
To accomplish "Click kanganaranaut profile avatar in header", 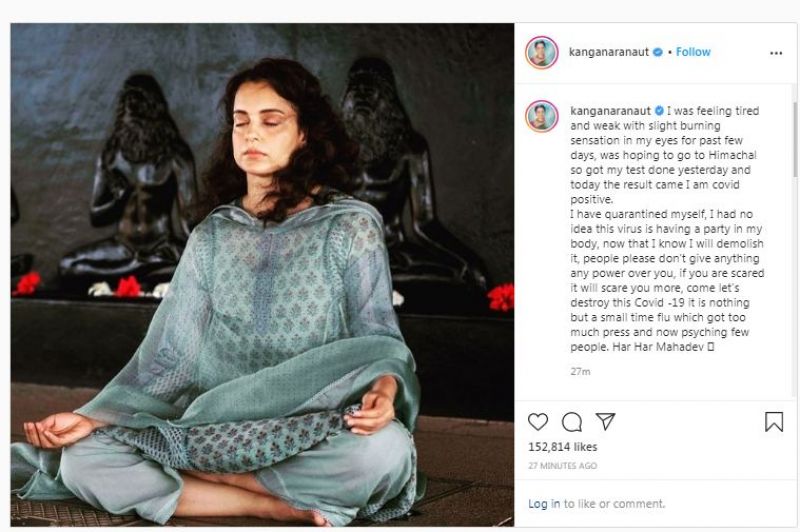I will 541,52.
